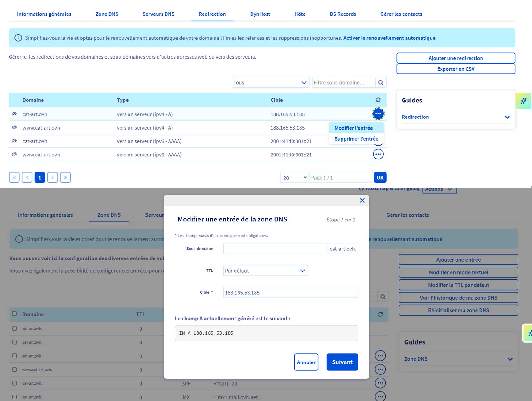
Task: Click the Sous-domaine input field
Action: (275, 249)
